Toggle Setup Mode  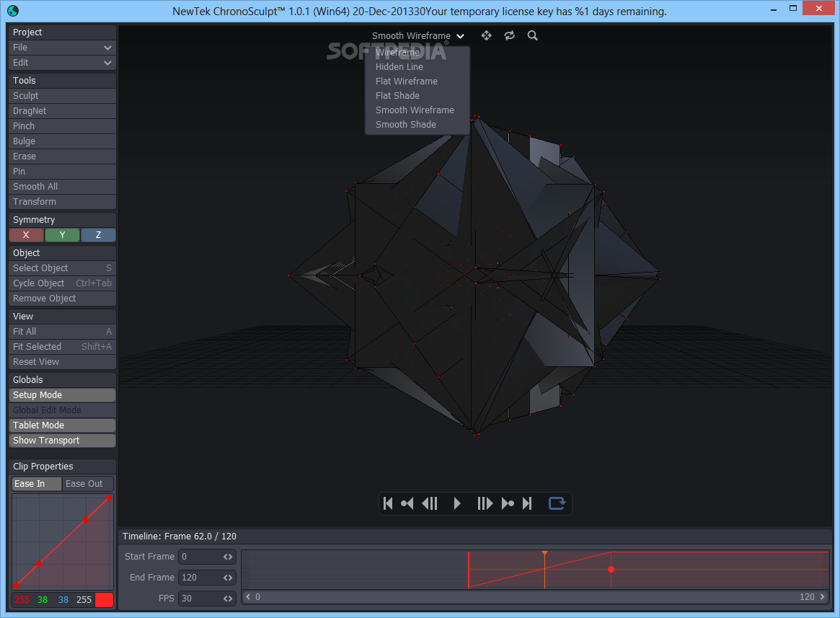point(62,395)
